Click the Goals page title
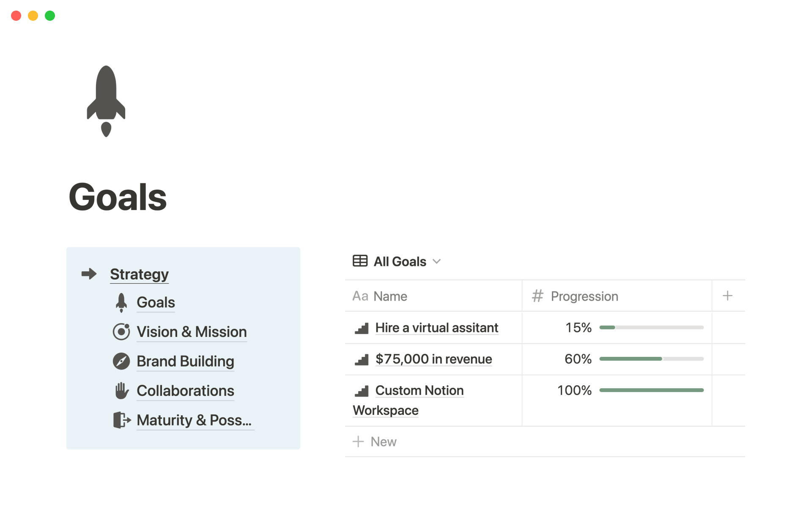The image size is (812, 508). (x=118, y=197)
